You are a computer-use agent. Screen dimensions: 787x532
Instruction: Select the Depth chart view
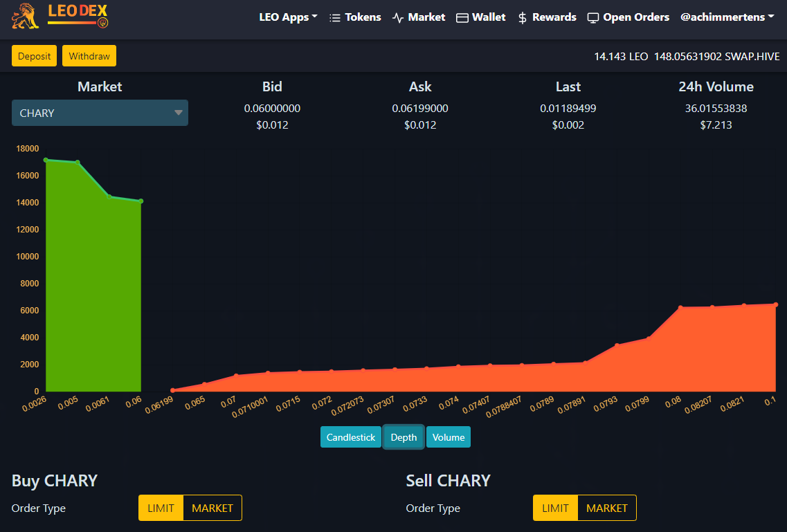coord(404,437)
